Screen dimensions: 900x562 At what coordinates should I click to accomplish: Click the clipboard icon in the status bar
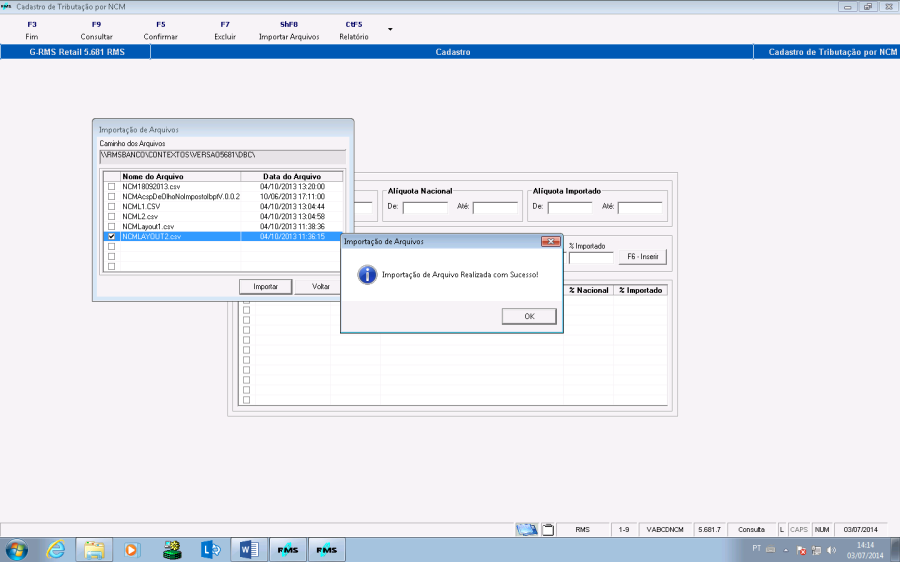[x=548, y=530]
